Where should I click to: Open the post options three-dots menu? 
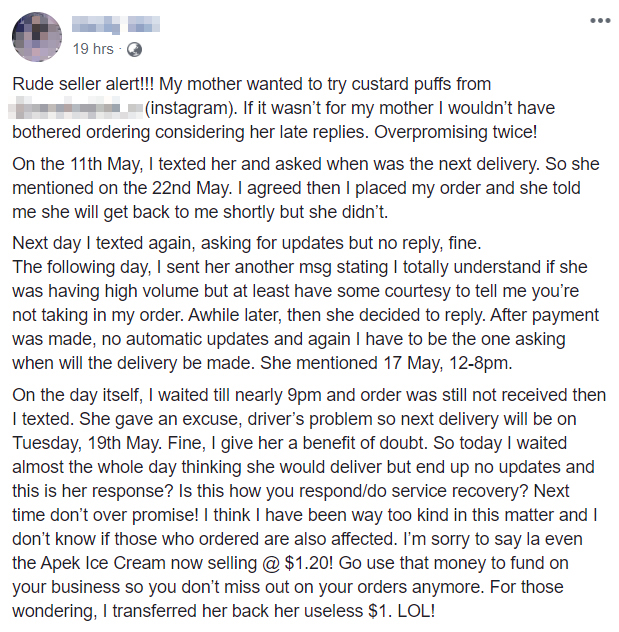tap(599, 20)
